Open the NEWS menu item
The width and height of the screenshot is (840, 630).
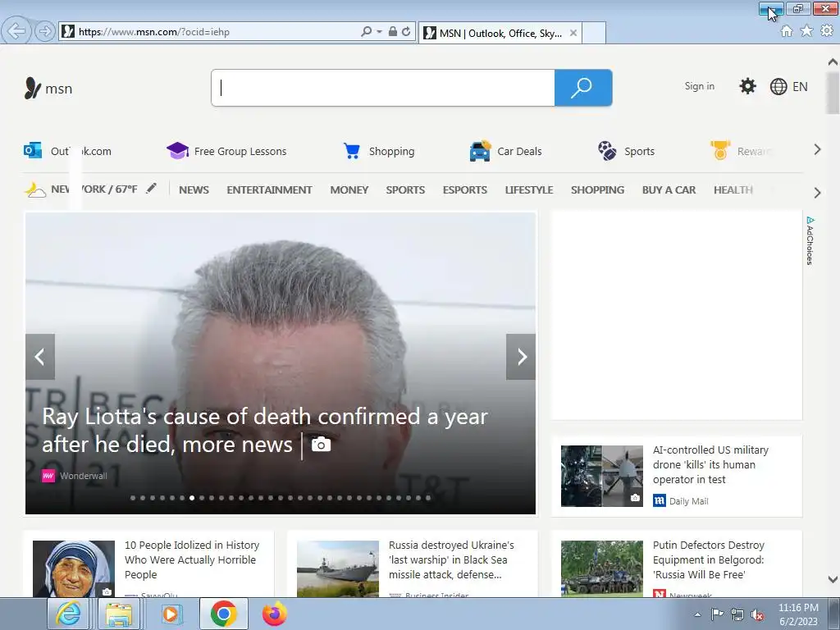(x=194, y=189)
